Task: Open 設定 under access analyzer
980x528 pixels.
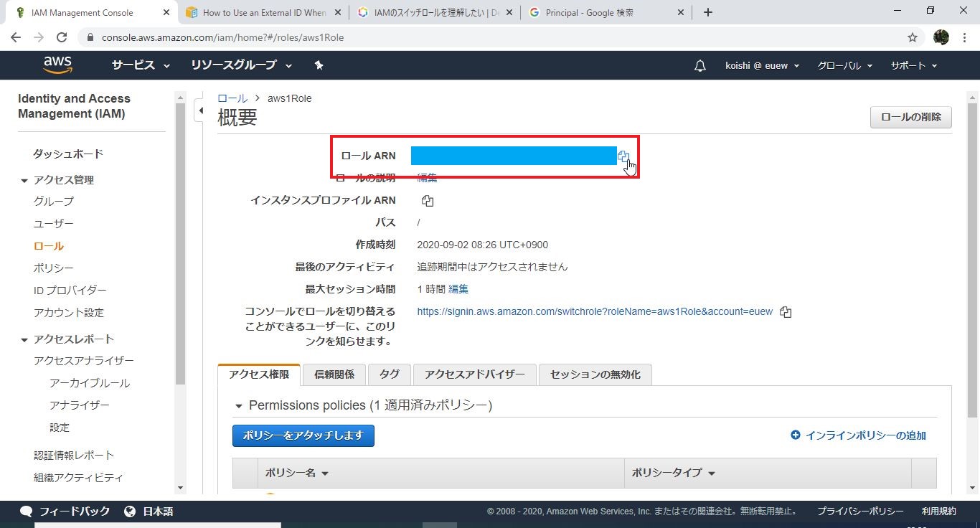Action: pyautogui.click(x=60, y=428)
